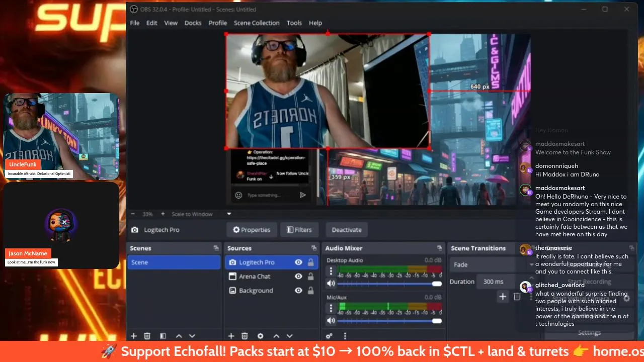The image size is (644, 362).
Task: Open Mic/Aux three-dot options
Action: point(331,307)
